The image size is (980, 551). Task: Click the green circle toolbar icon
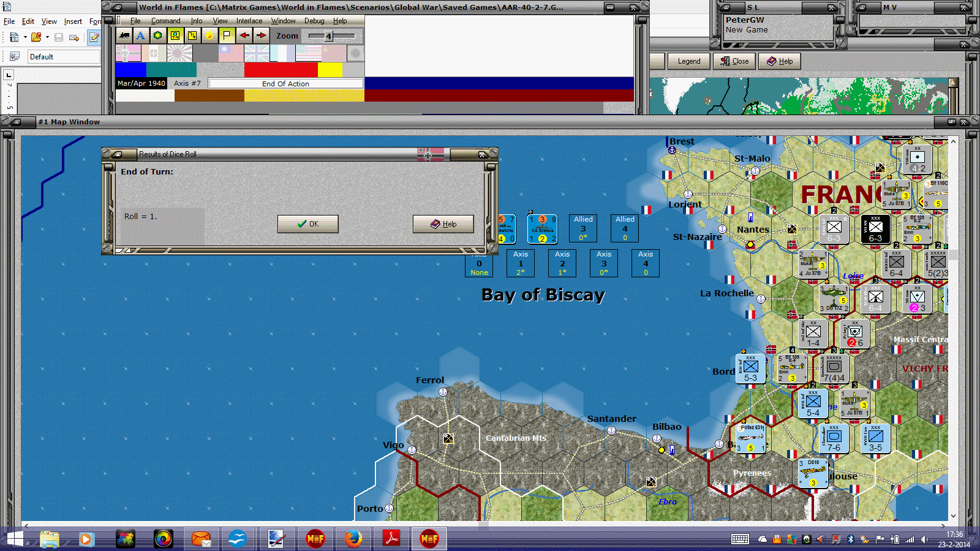click(158, 36)
